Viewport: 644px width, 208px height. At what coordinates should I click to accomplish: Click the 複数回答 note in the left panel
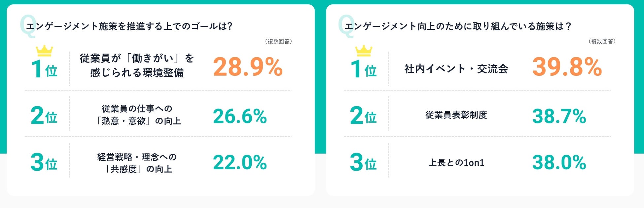pyautogui.click(x=278, y=41)
